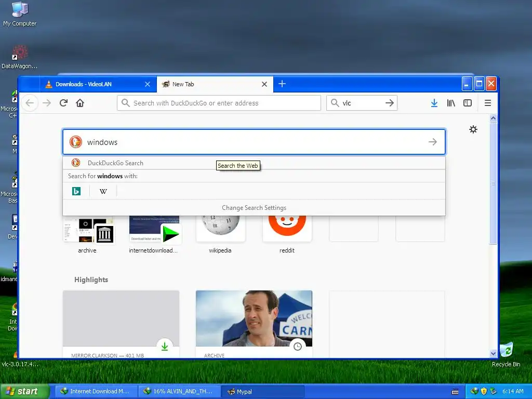Open Recycle Bin on desktop
Viewport: 532px width, 399px height.
coord(506,354)
